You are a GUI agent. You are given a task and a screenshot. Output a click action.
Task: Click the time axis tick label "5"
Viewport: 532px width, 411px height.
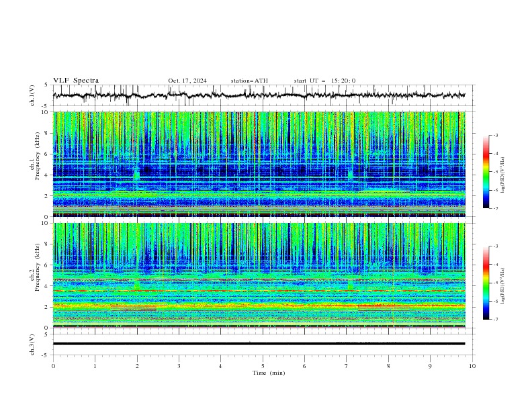pyautogui.click(x=263, y=366)
